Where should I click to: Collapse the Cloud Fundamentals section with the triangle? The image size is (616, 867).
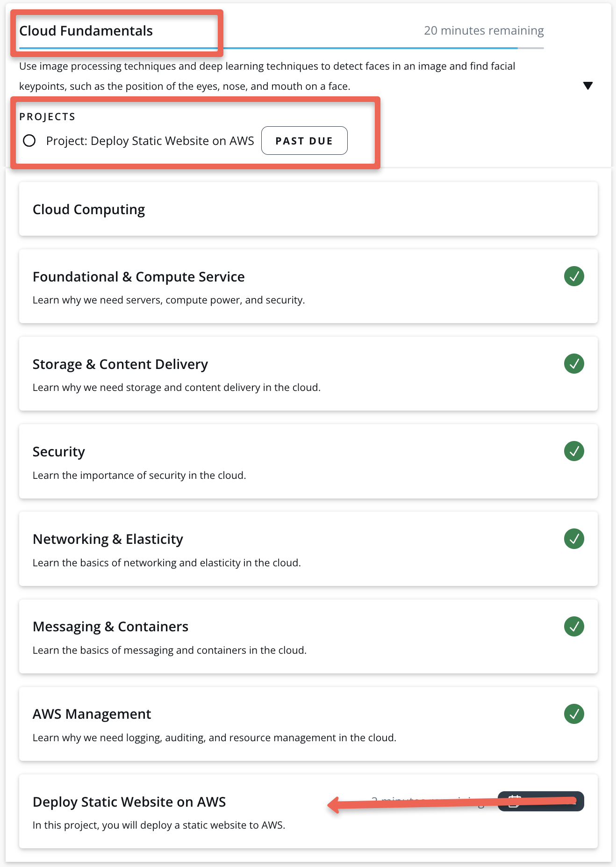point(588,86)
